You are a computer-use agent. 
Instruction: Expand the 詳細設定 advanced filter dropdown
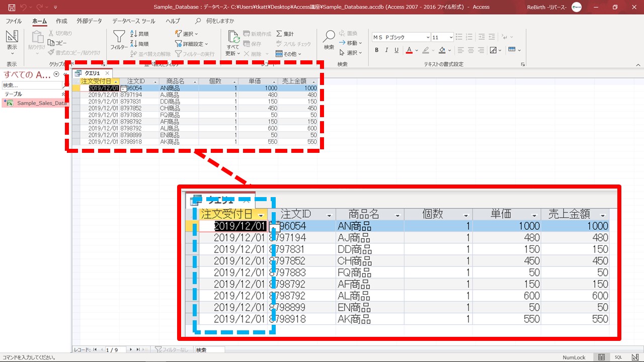(192, 44)
